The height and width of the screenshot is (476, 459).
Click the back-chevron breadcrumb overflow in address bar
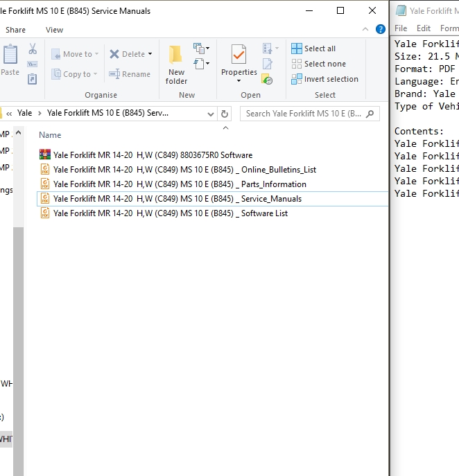click(9, 114)
